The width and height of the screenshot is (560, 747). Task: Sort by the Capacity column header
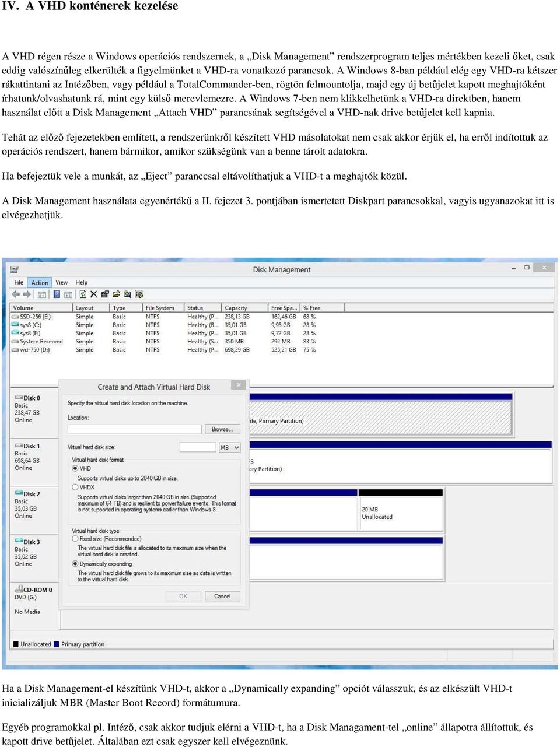pos(245,307)
